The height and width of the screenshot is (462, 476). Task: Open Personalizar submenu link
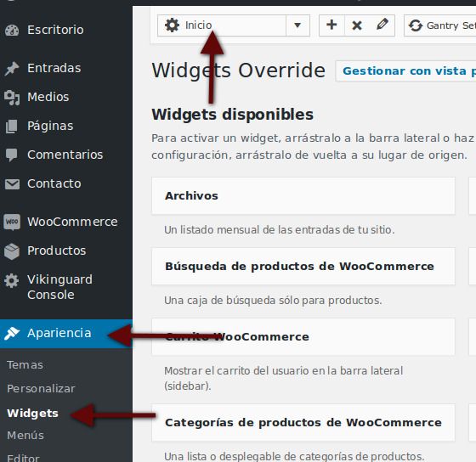41,389
